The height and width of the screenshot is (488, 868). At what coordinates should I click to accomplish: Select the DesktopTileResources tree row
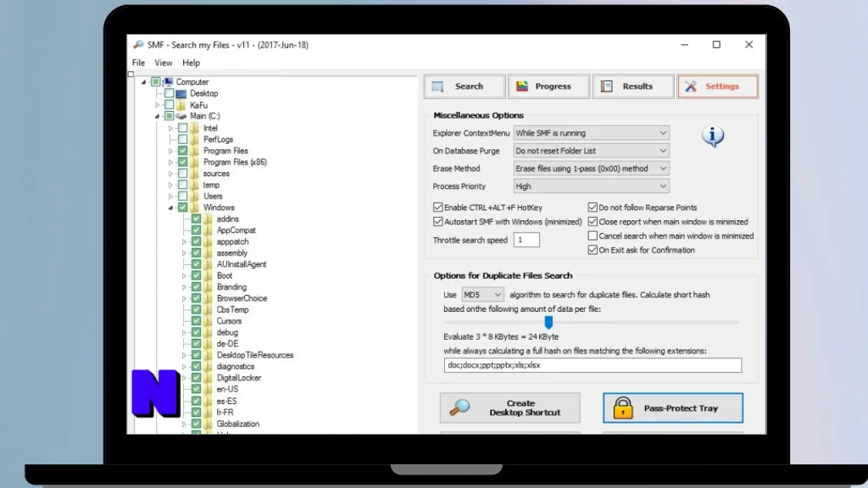pos(255,355)
